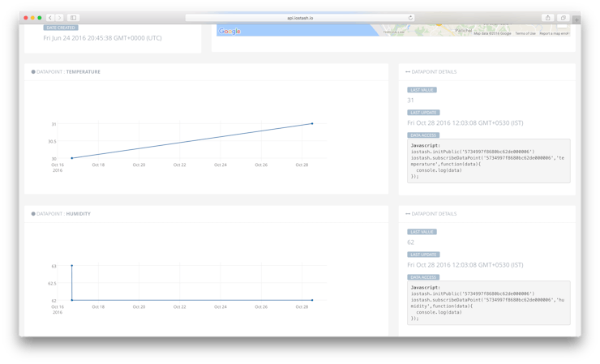Show all tabs icon in toolbar

[563, 18]
